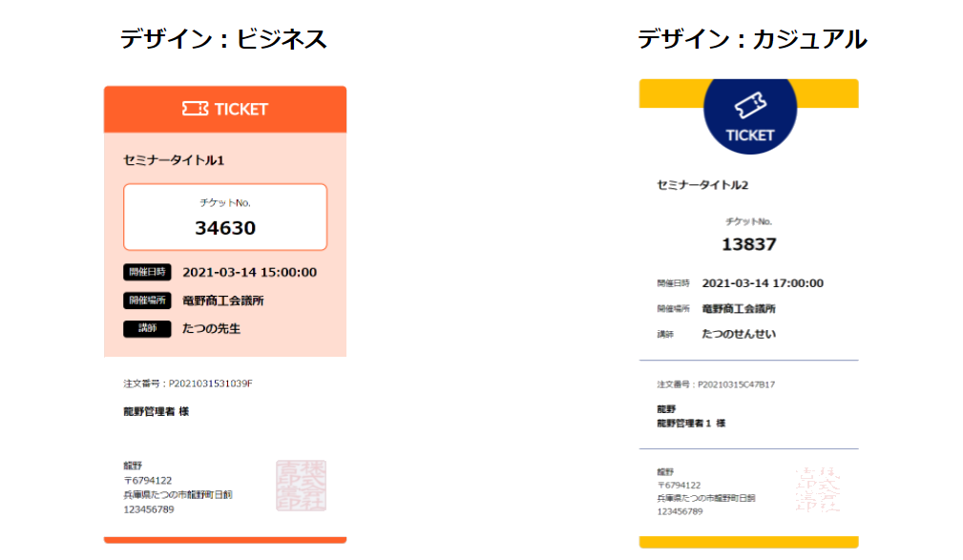Click the order number P20210315C47B17
The image size is (963, 560).
(716, 384)
